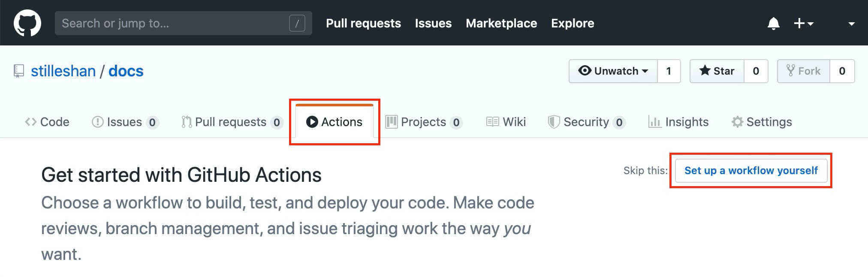The height and width of the screenshot is (277, 868).
Task: Open the stilleshan owner link
Action: point(63,71)
